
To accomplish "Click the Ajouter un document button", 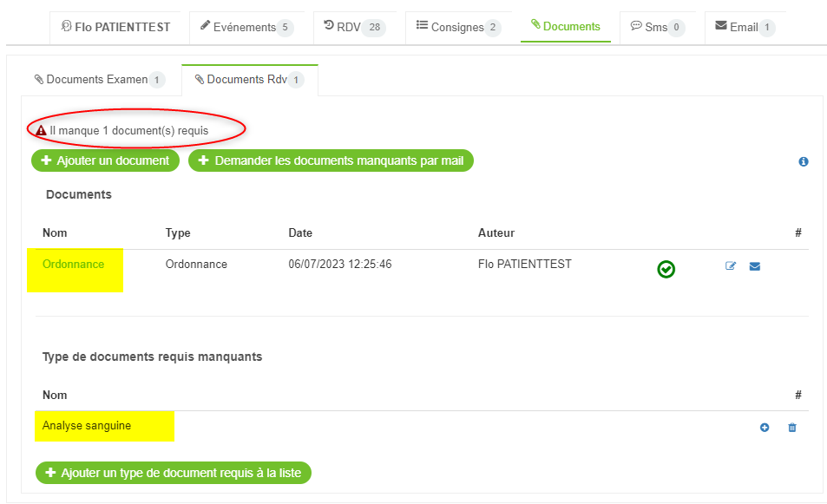I will (105, 160).
